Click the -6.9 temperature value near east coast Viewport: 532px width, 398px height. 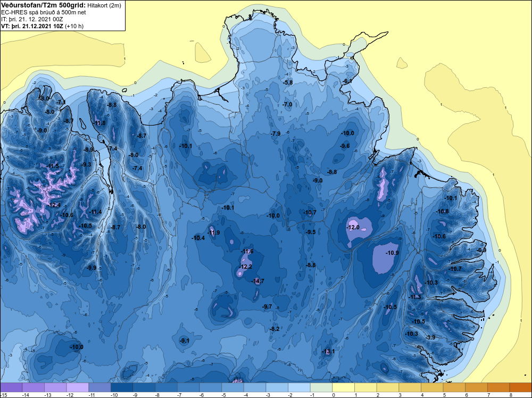click(482, 250)
